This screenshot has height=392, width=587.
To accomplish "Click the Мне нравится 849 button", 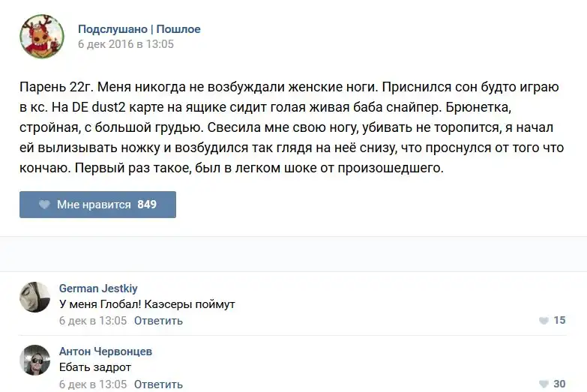I will pos(97,205).
